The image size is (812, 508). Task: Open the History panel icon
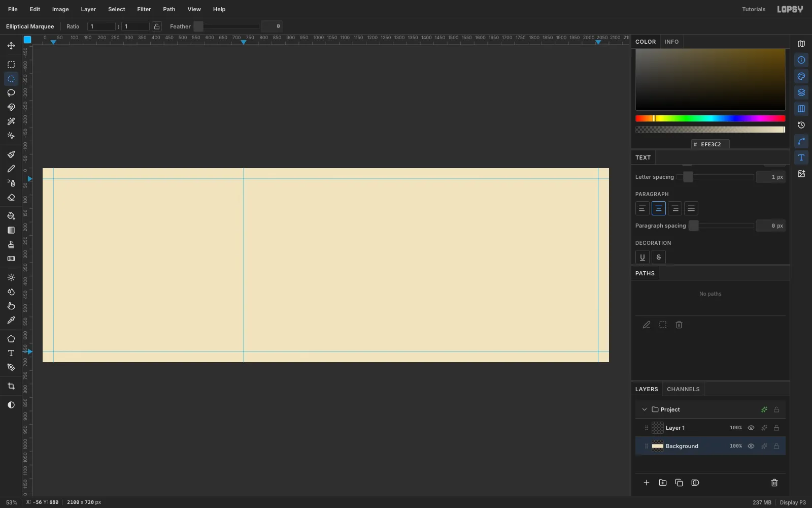801,125
